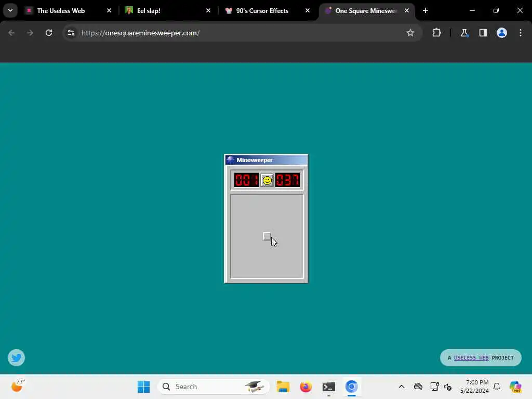Image resolution: width=532 pixels, height=399 pixels.
Task: Open the weather widget showing 77°
Action: tap(18, 386)
